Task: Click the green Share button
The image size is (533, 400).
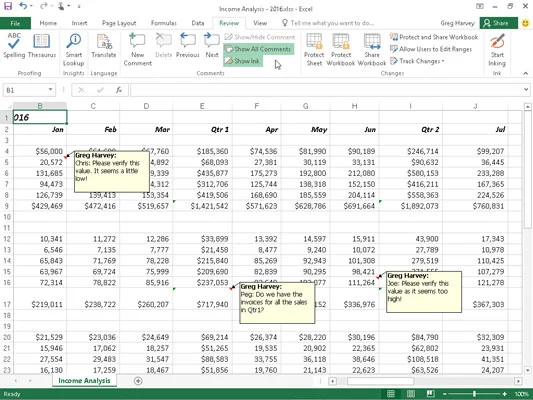Action: click(499, 23)
